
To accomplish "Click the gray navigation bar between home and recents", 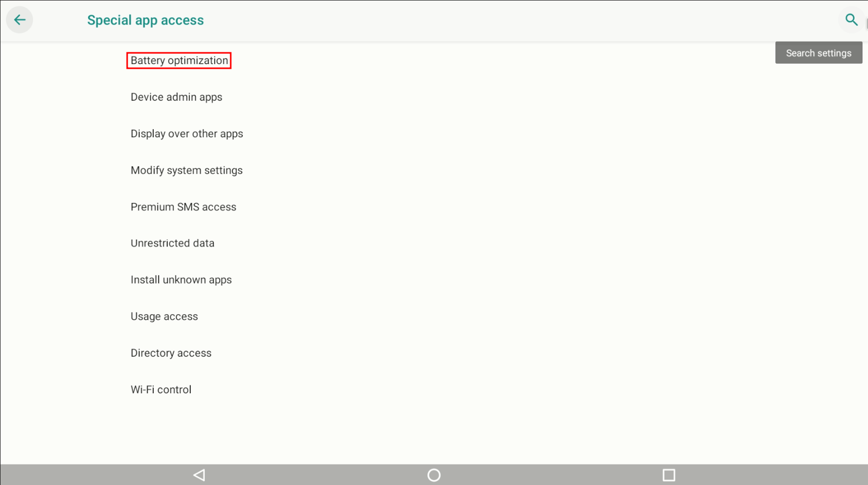I will [551, 475].
